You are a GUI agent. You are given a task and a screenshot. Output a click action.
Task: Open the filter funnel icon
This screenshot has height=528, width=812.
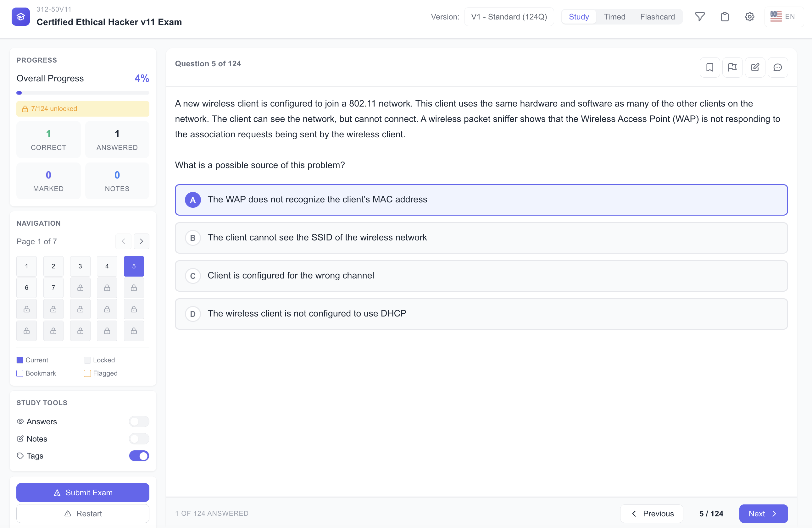700,17
